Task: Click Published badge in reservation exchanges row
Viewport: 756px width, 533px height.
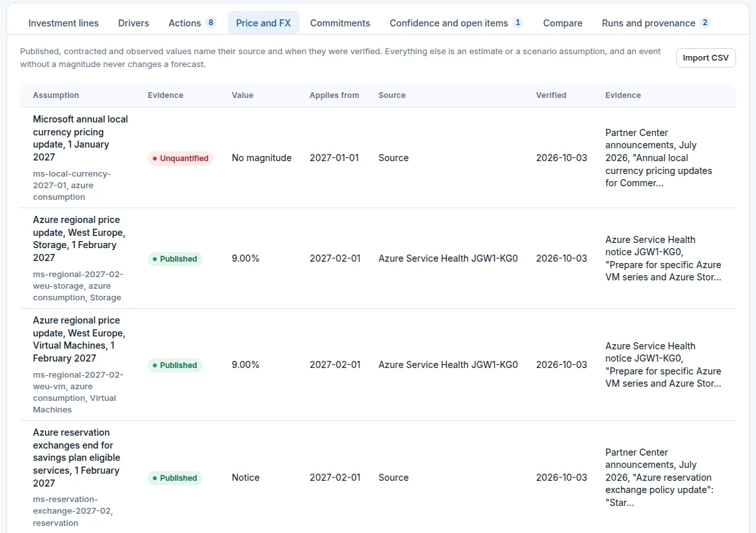Action: pyautogui.click(x=175, y=478)
